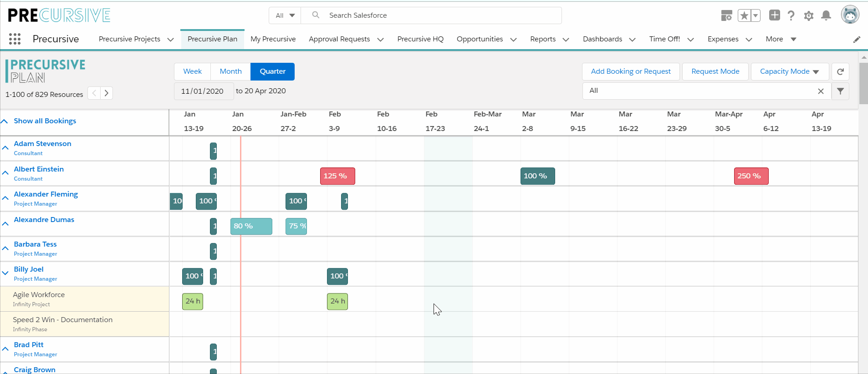Open the Setup gear icon
The width and height of the screenshot is (868, 374).
809,16
